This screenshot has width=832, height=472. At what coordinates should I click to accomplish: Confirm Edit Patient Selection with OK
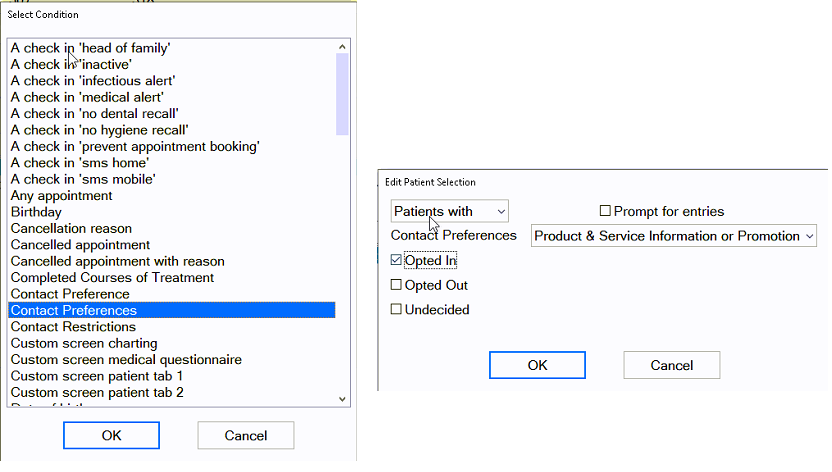pos(537,365)
